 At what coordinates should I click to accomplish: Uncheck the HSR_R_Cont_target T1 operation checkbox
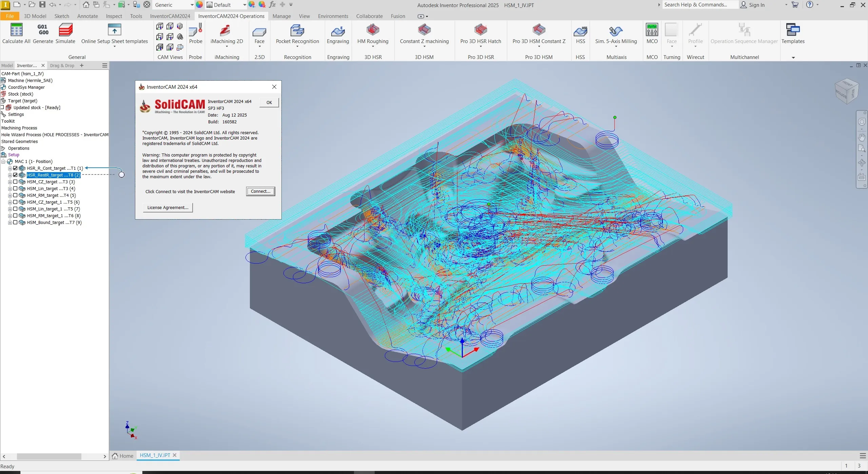tap(15, 168)
